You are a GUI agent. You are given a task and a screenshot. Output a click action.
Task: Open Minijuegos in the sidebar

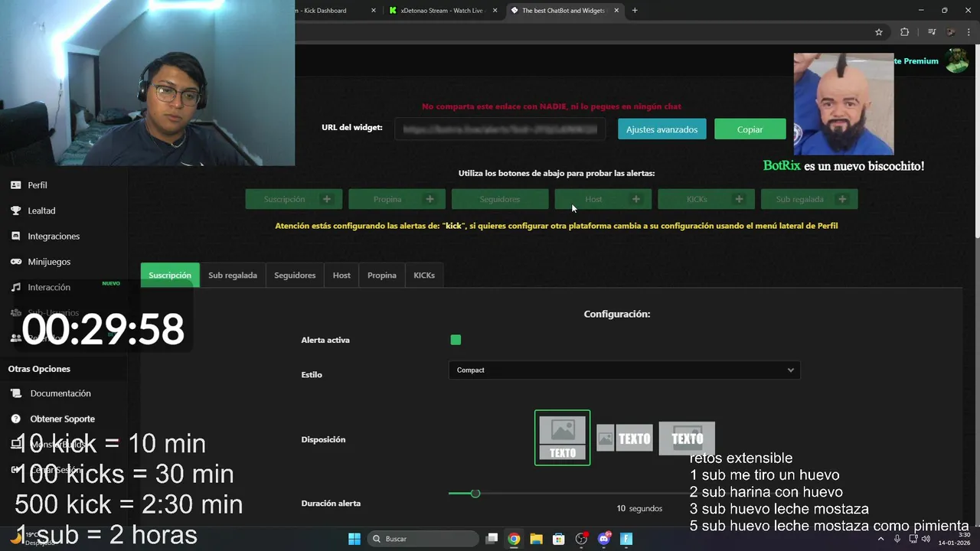click(49, 262)
